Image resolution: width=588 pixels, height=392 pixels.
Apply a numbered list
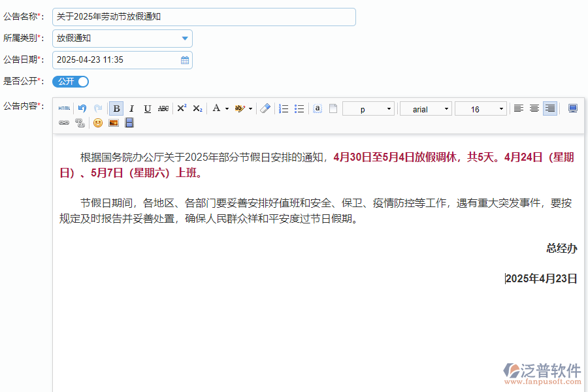(284, 108)
